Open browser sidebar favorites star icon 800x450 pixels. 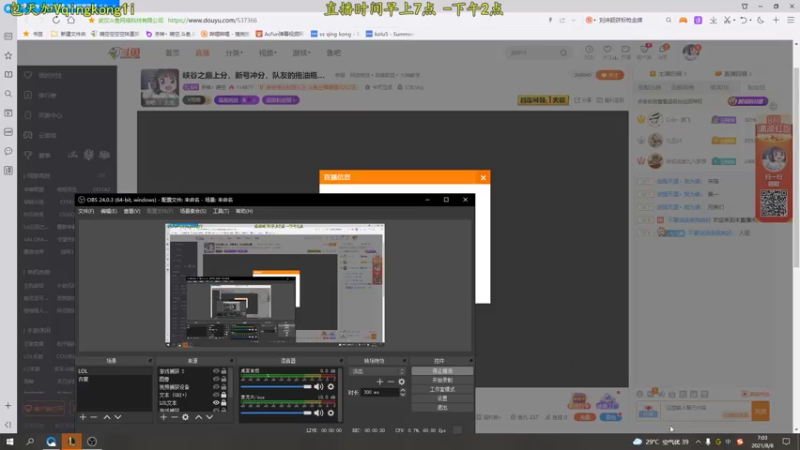tap(8, 55)
